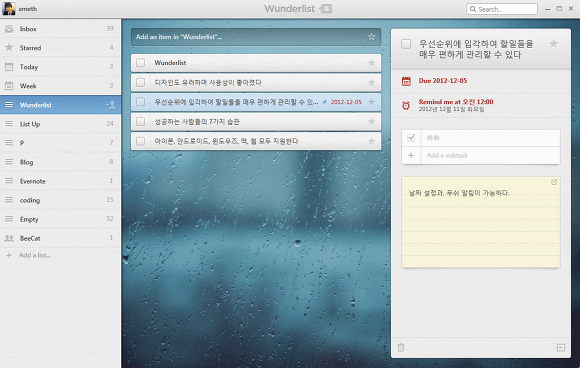Image resolution: width=580 pixels, height=368 pixels.
Task: Check off the task starting with 디자인도
Action: pyautogui.click(x=141, y=82)
